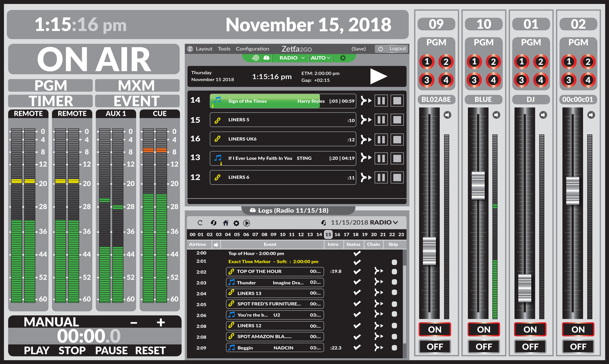Click the sync arrows icon in Logs toolbar
This screenshot has height=364, width=609.
(x=213, y=223)
